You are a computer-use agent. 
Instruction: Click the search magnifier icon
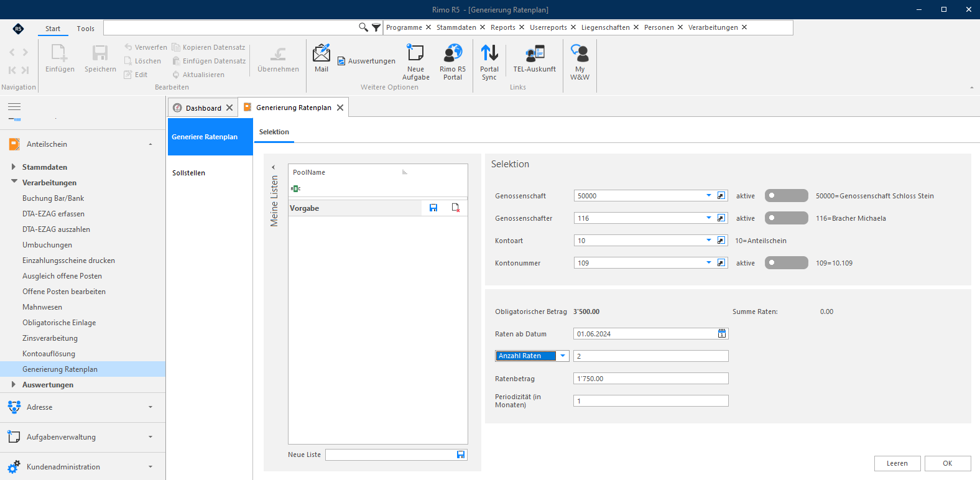(x=363, y=27)
